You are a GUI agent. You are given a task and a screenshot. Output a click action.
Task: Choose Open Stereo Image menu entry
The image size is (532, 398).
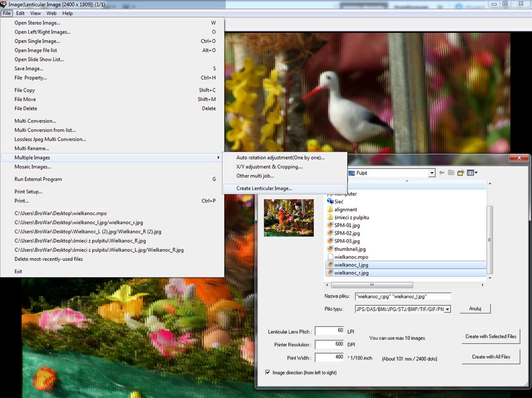point(112,23)
